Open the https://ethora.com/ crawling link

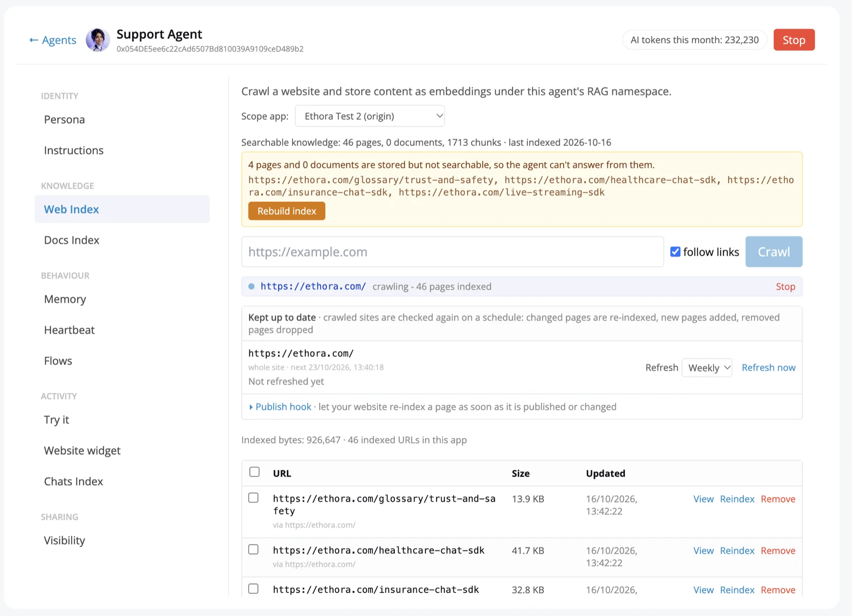313,286
